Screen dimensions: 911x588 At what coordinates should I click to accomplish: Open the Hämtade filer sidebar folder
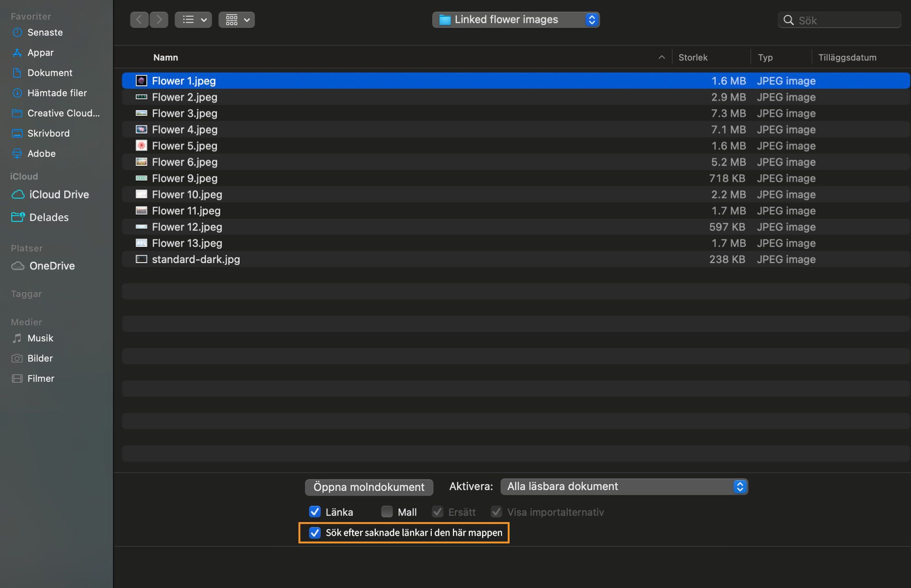click(x=57, y=93)
